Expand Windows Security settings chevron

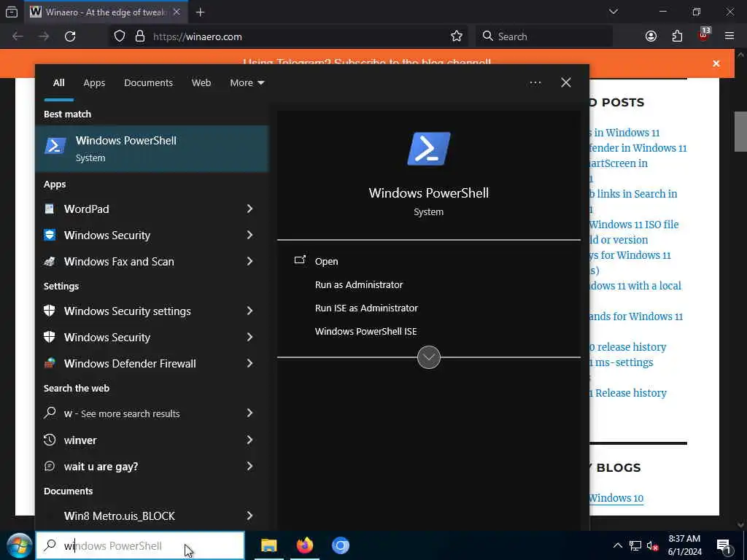(x=249, y=311)
